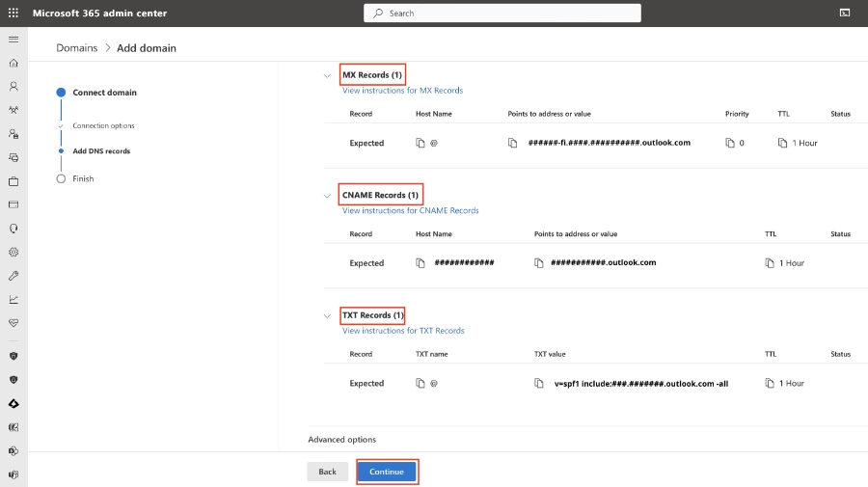Open Support headset icon in sidebar

(x=14, y=229)
